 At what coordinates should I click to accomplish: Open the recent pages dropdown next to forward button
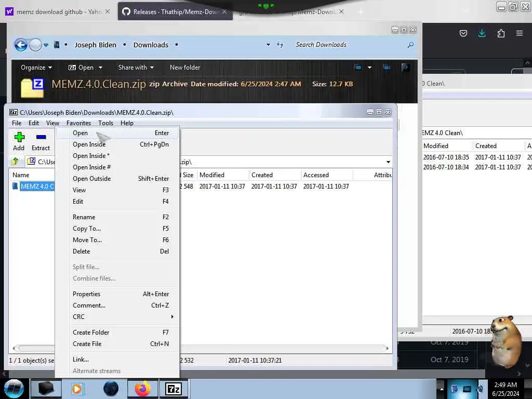click(x=46, y=45)
